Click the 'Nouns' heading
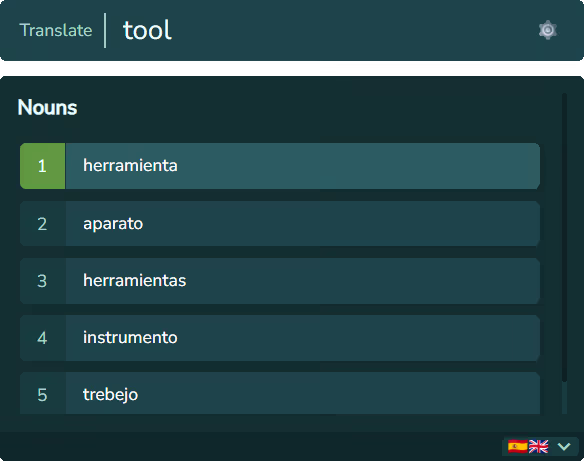This screenshot has width=584, height=461. [x=47, y=108]
